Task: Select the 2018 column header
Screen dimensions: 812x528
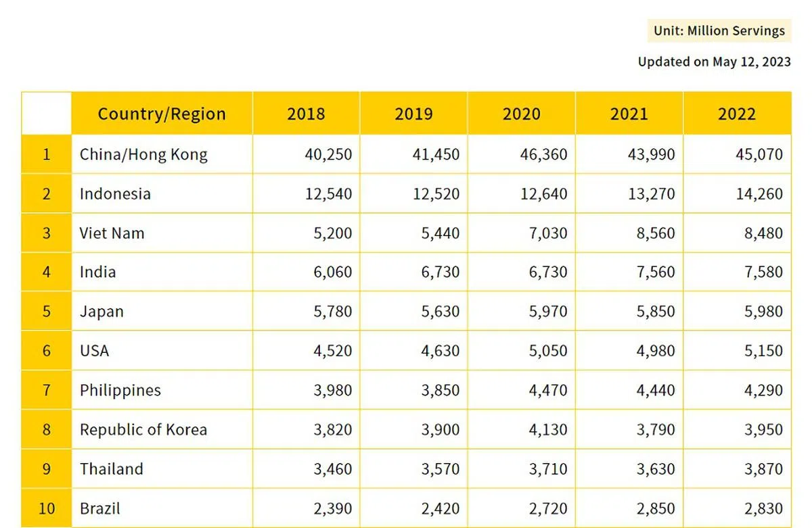Action: point(306,114)
